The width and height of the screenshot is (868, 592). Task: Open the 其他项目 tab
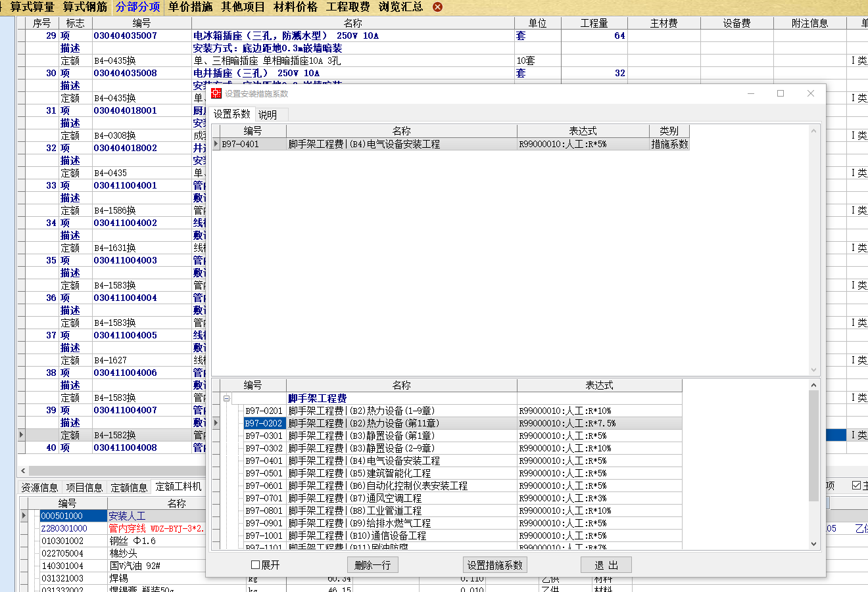click(243, 7)
